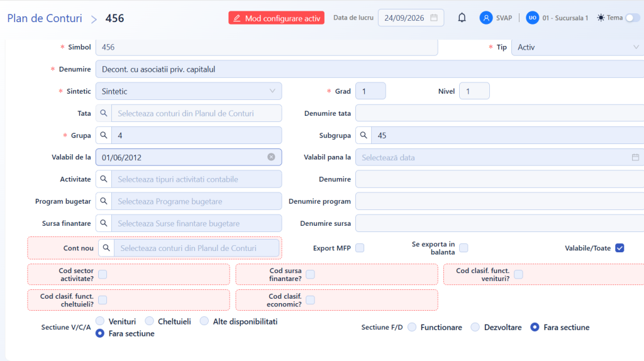The height and width of the screenshot is (361, 644).
Task: Open the Tip dropdown showing Activ
Action: coord(577,47)
